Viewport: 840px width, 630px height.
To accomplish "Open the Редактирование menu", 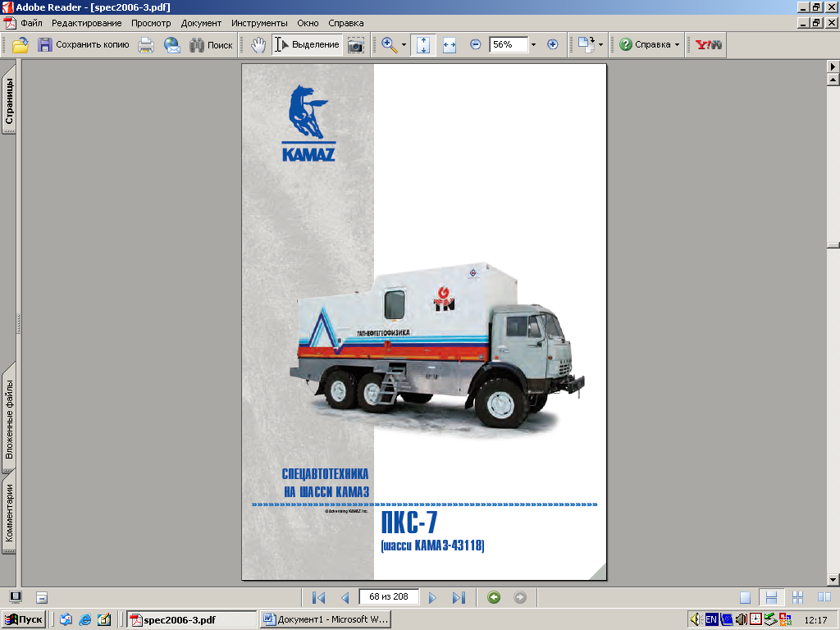I will tap(87, 23).
